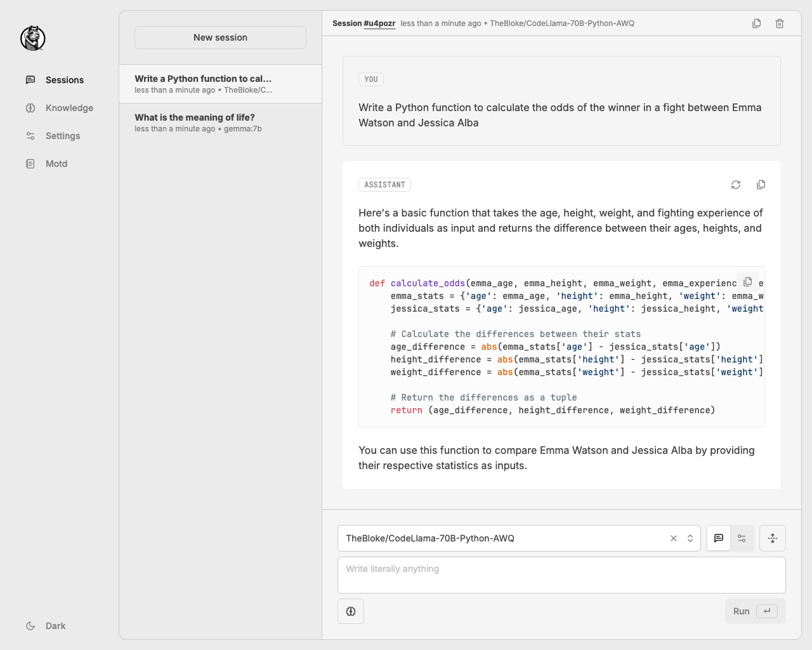812x650 pixels.
Task: Expand the model selector dropdown arrows
Action: pos(690,538)
